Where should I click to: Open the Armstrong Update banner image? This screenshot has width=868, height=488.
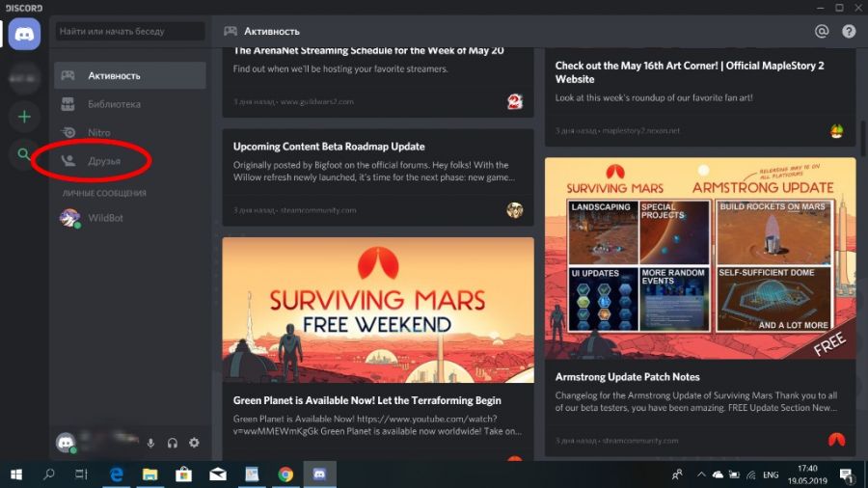coord(699,258)
